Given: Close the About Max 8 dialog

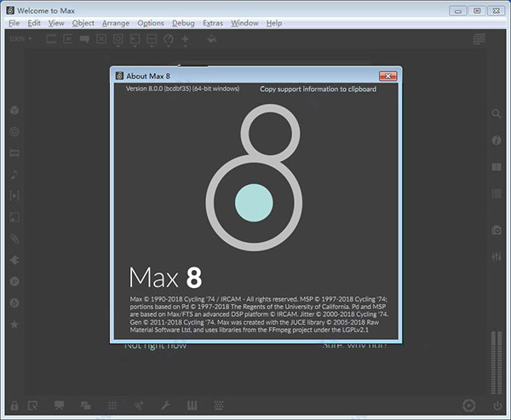Looking at the screenshot, I should (x=388, y=76).
